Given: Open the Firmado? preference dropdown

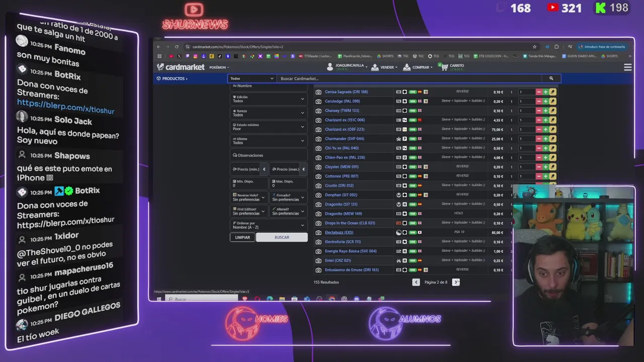Looking at the screenshot, I should pyautogui.click(x=288, y=197).
